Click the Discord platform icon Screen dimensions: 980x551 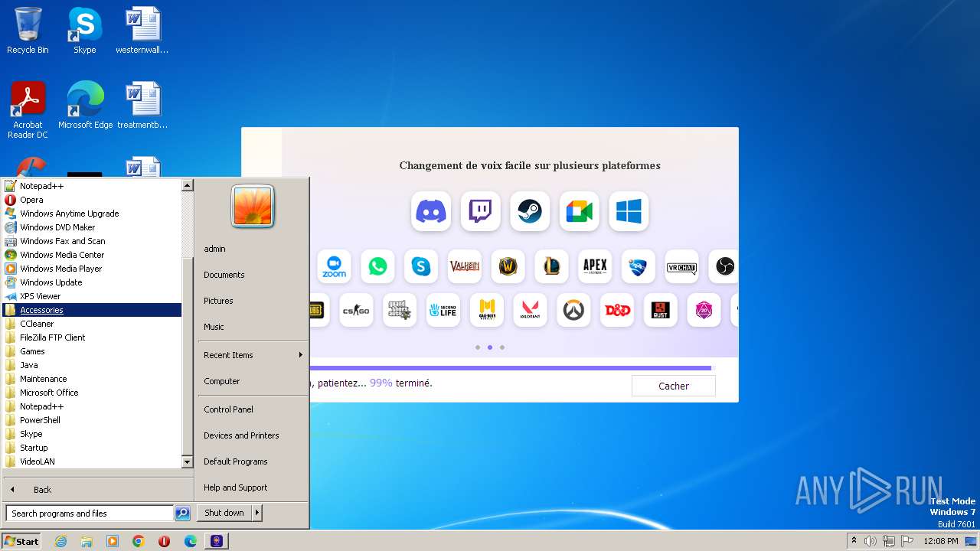point(431,211)
